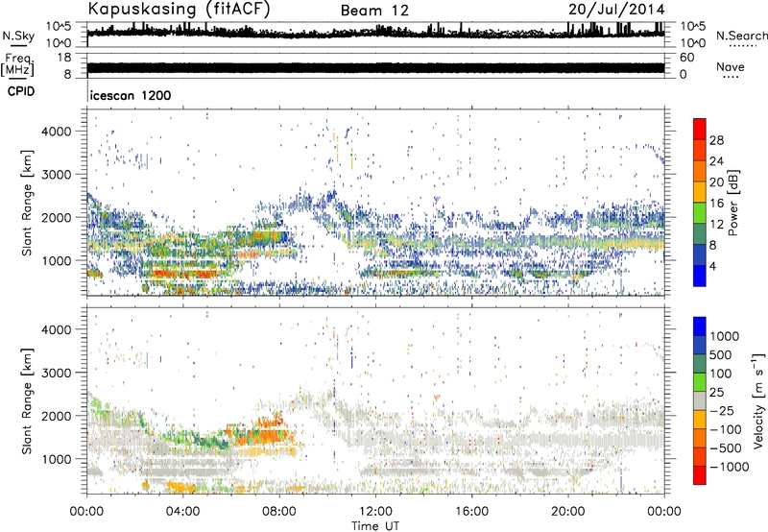Viewport: 768px width, 532px height.
Task: Click the '4000' range tick of the power panel
Action: point(56,132)
